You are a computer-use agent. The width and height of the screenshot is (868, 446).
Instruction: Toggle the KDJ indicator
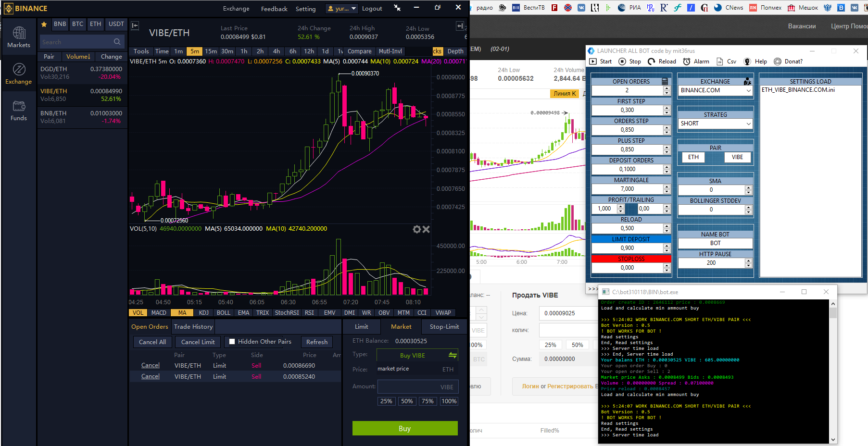(204, 313)
